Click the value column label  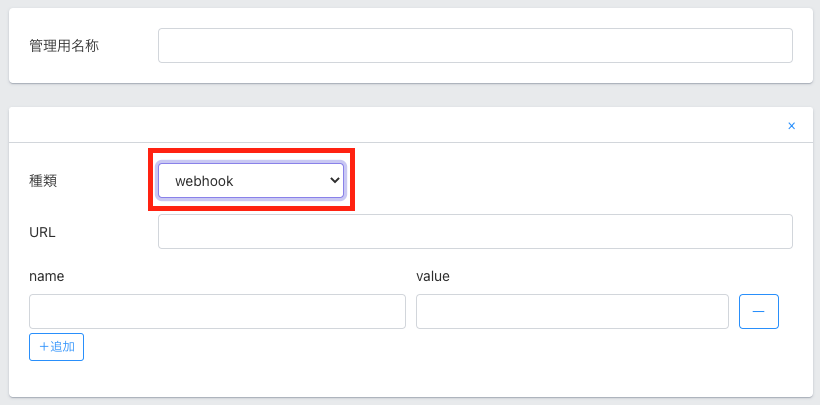coord(433,276)
